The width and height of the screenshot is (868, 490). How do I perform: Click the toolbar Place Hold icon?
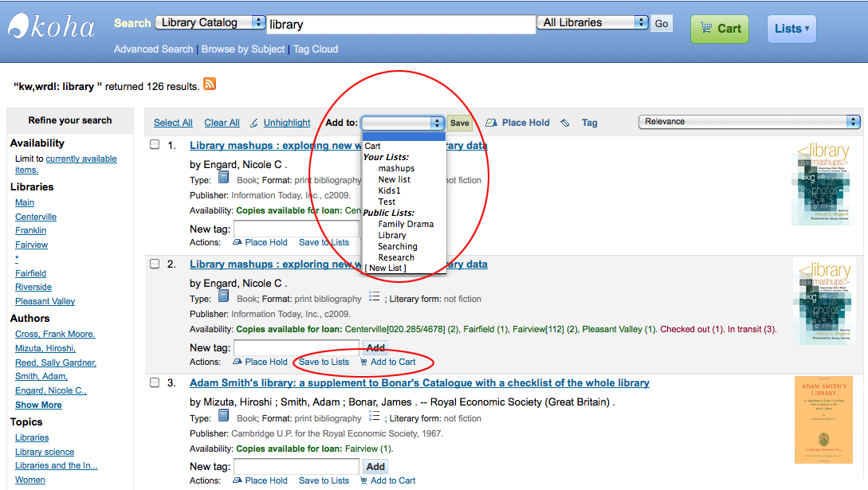click(x=491, y=123)
